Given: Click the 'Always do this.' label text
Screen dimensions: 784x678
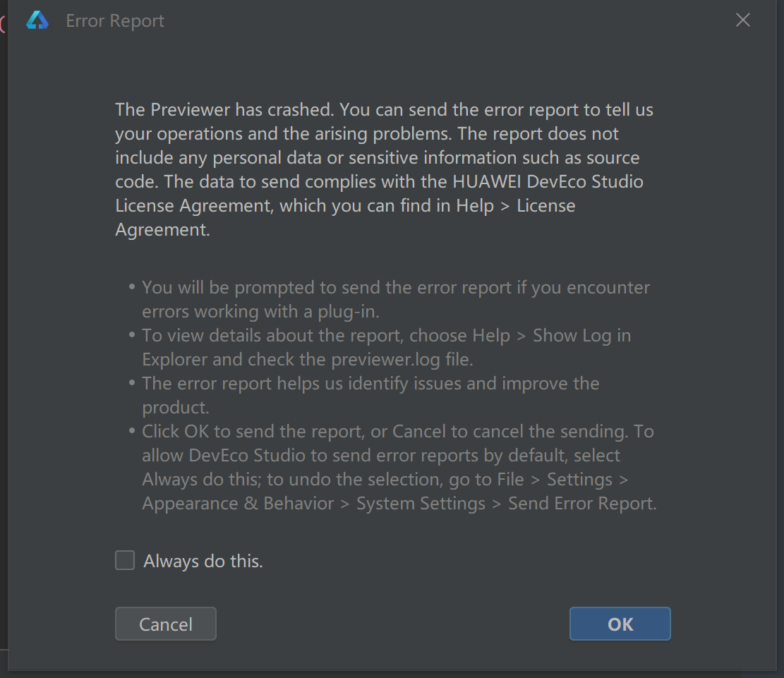Looking at the screenshot, I should point(203,561).
